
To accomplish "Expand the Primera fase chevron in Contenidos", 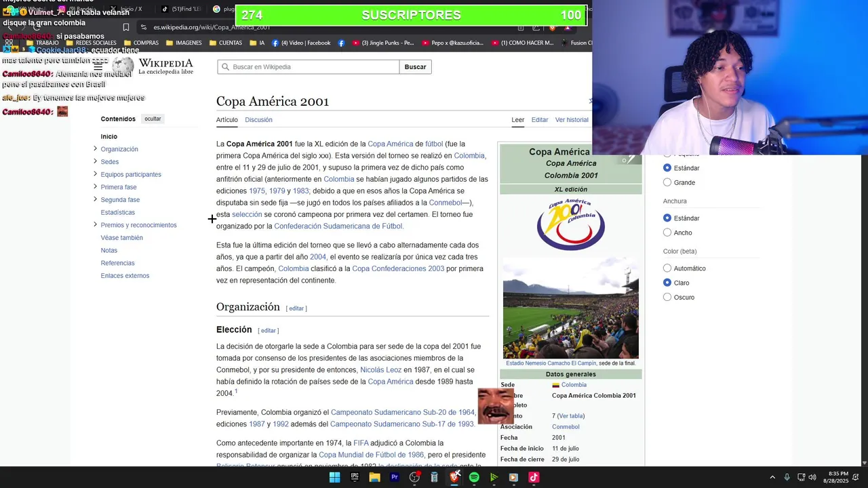I will pyautogui.click(x=95, y=186).
